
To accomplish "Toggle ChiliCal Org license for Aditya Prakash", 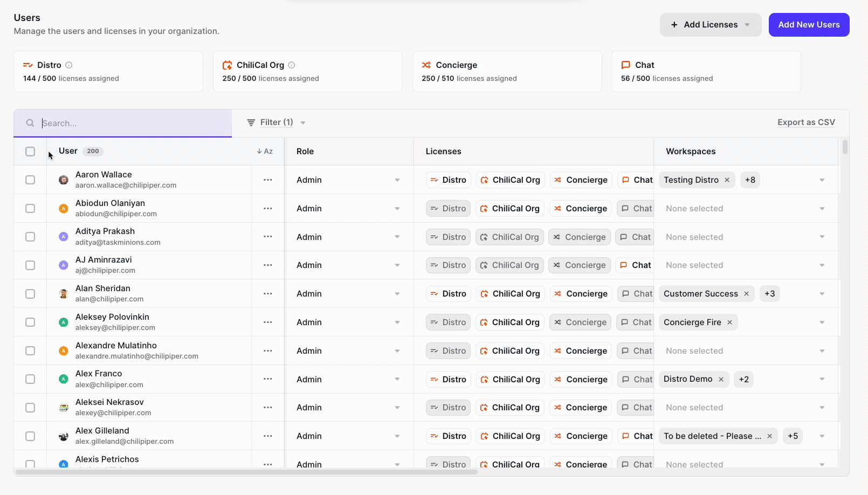I will point(509,237).
